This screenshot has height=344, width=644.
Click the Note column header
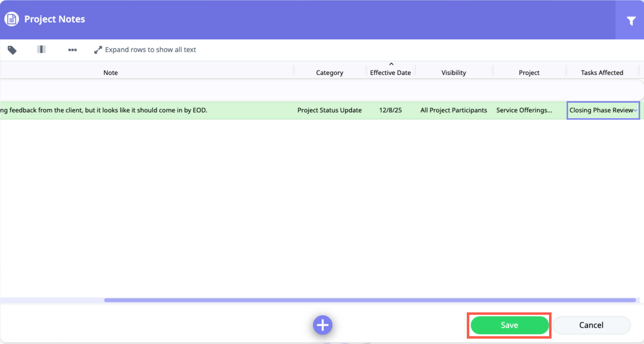(x=110, y=73)
